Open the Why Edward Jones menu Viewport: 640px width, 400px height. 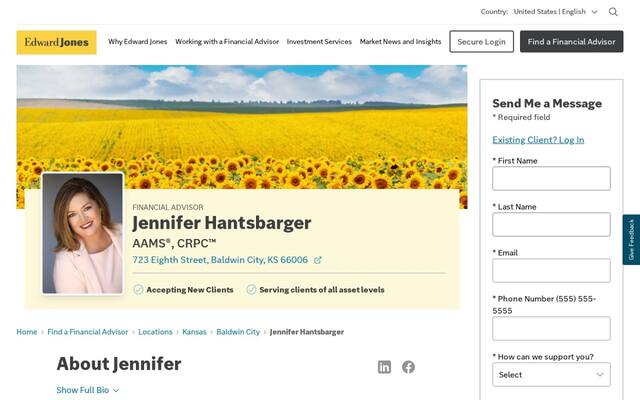tap(138, 42)
